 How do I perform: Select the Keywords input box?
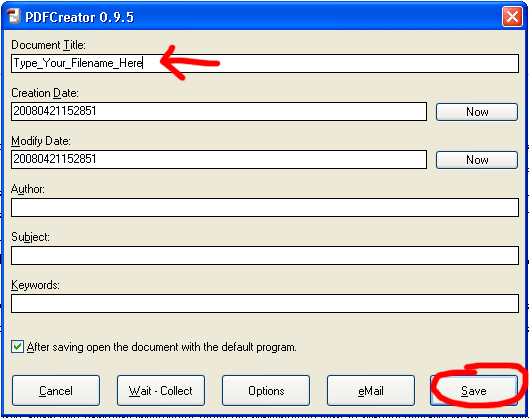[x=265, y=303]
